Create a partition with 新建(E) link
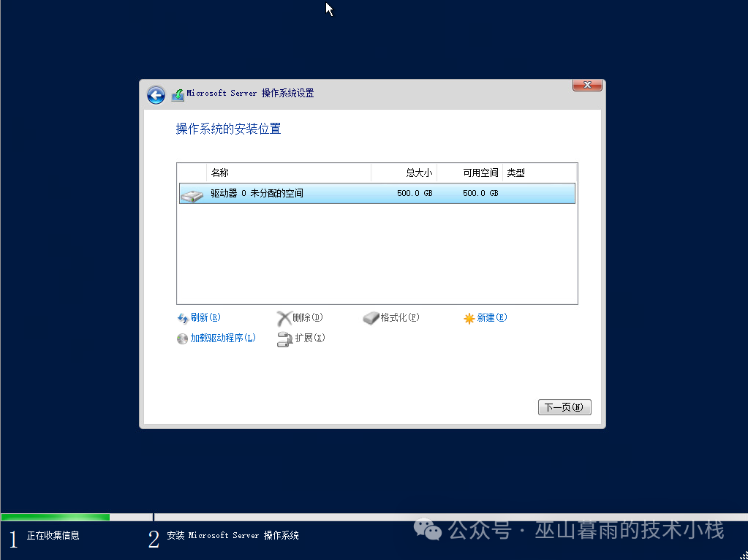Viewport: 748px width, 560px height. [492, 318]
